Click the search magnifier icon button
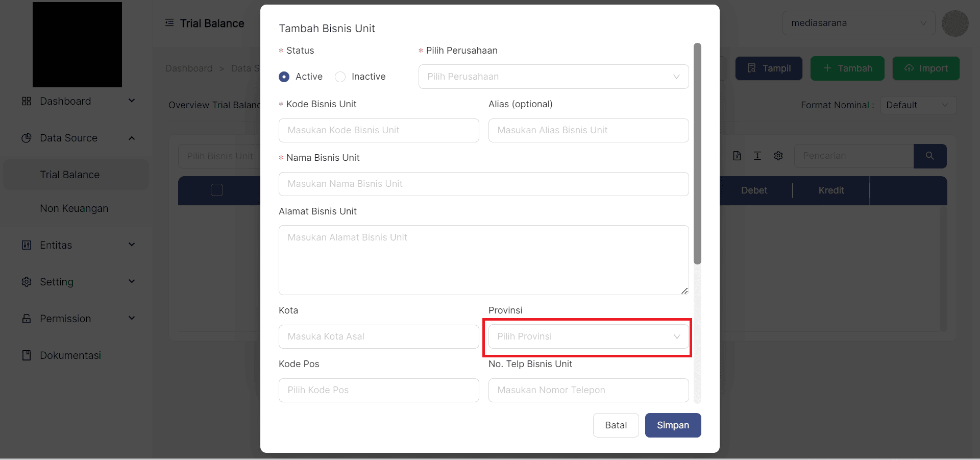Viewport: 980px width, 460px height. [x=929, y=156]
